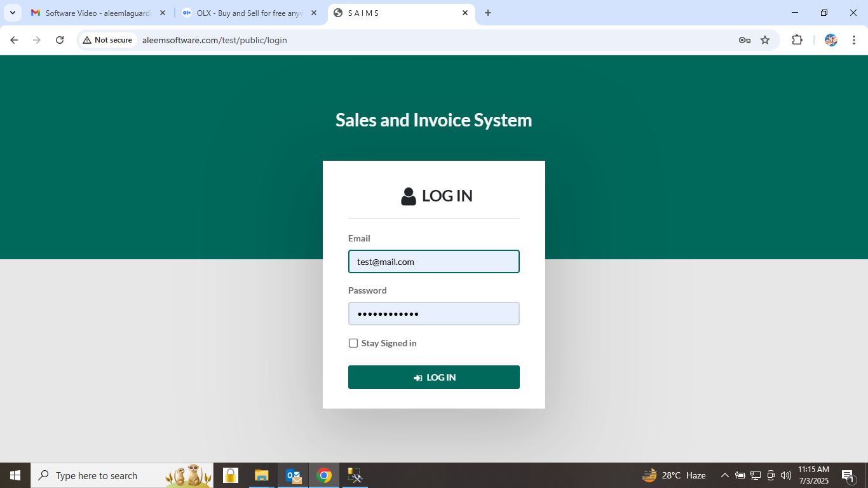Reload the page with refresh icon
Image resolution: width=868 pixels, height=488 pixels.
tap(60, 40)
